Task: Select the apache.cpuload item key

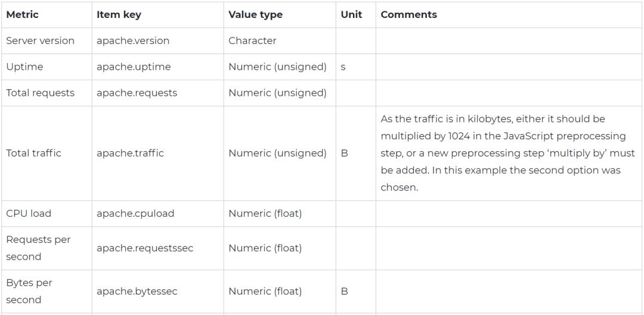Action: tap(135, 213)
